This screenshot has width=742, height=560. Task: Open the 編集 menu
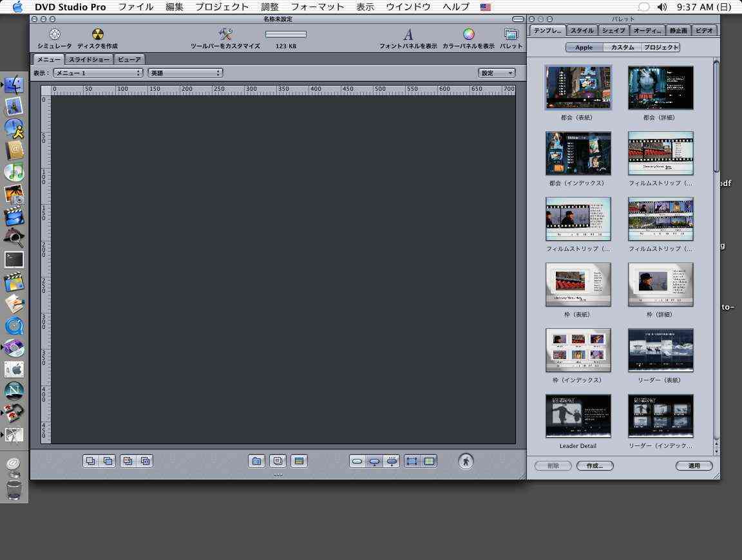pyautogui.click(x=175, y=7)
